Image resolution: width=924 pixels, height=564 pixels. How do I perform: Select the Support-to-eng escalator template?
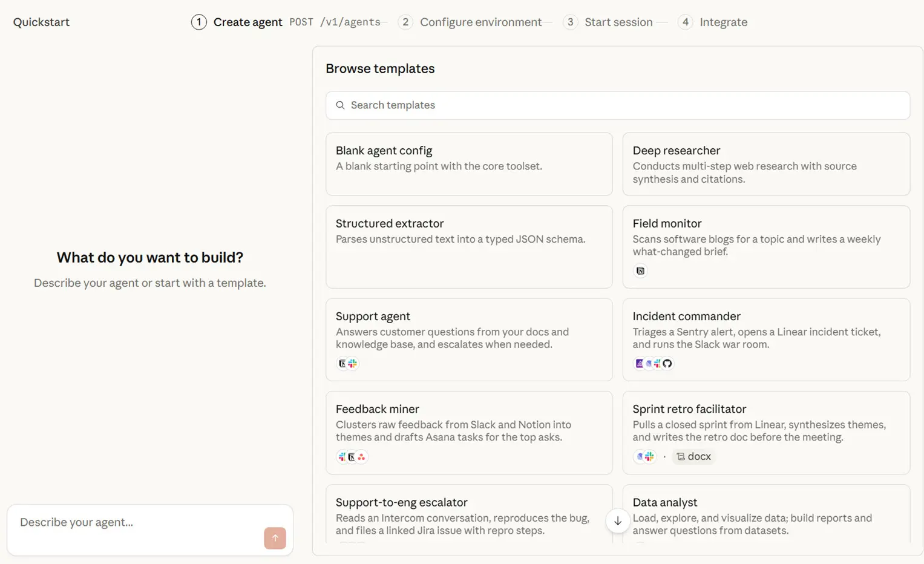pos(469,514)
